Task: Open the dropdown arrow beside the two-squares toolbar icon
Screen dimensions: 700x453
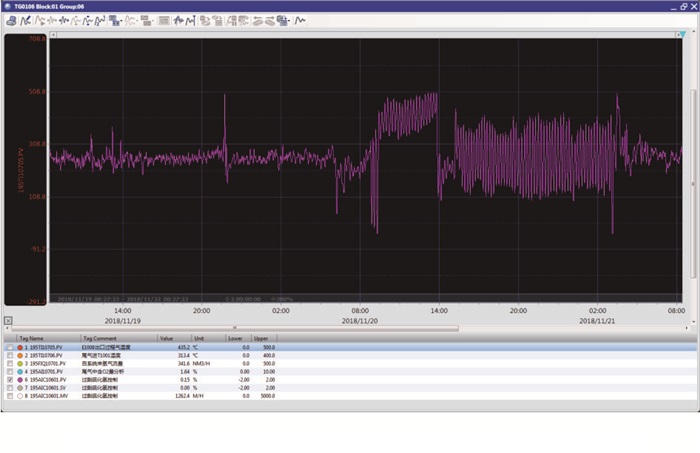Action: (121, 21)
